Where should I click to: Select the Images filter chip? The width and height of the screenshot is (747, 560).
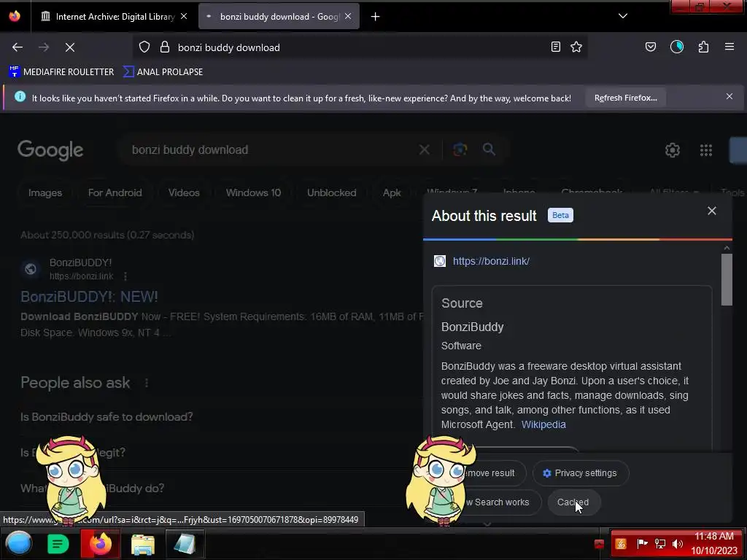[45, 192]
